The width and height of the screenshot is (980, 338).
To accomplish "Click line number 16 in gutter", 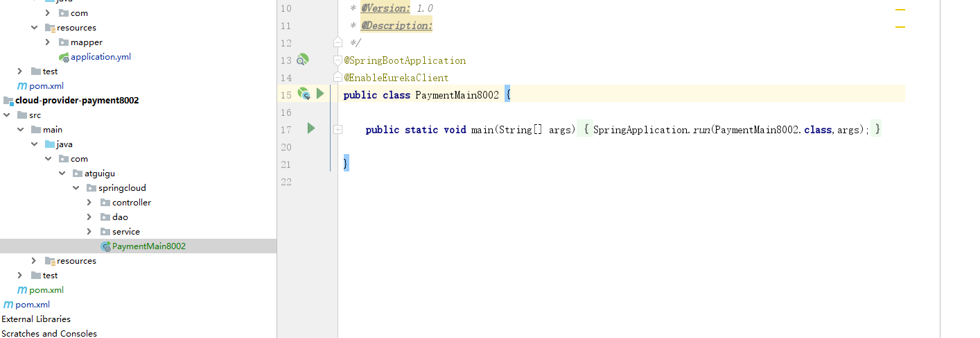I will point(286,112).
